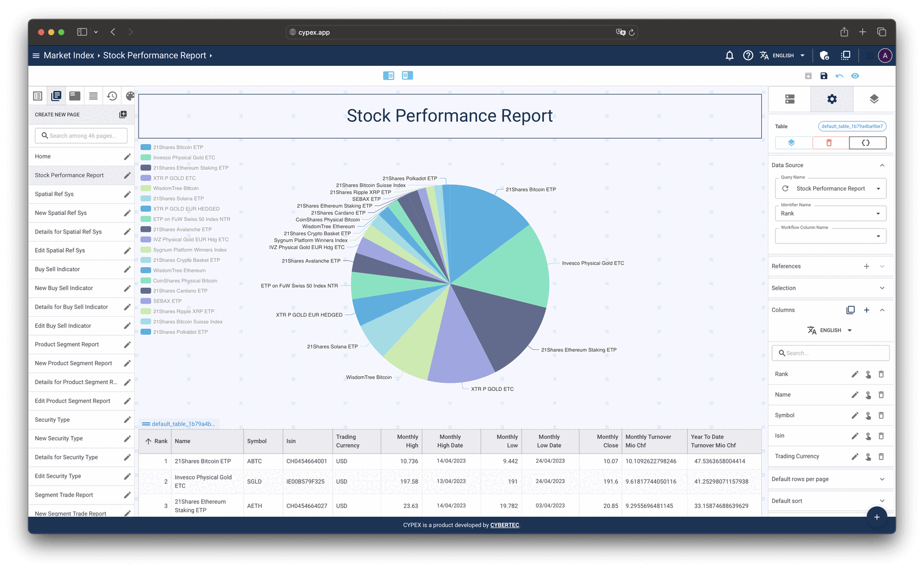Expand Default rows per page section

(x=882, y=479)
